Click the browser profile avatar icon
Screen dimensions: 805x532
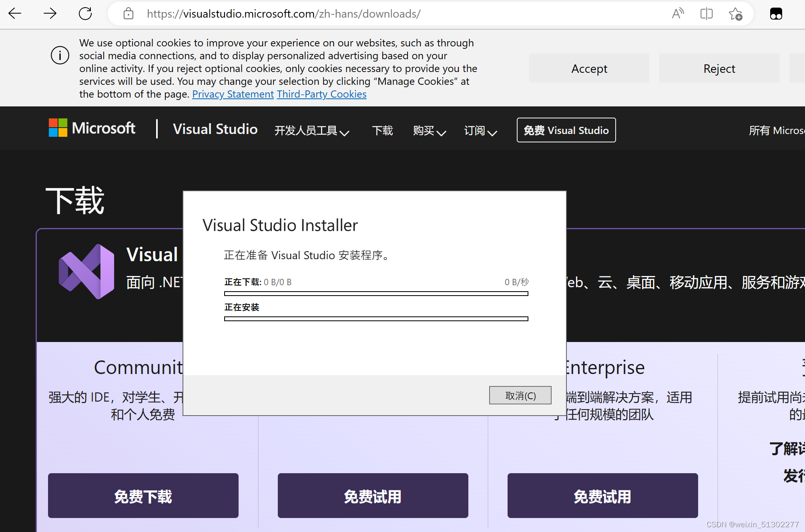tap(776, 13)
